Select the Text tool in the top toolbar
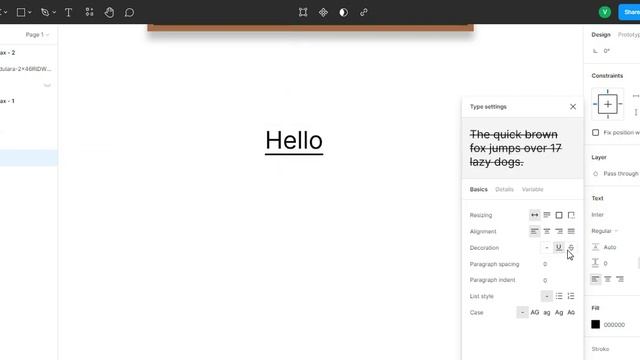The width and height of the screenshot is (640, 360). (69, 12)
